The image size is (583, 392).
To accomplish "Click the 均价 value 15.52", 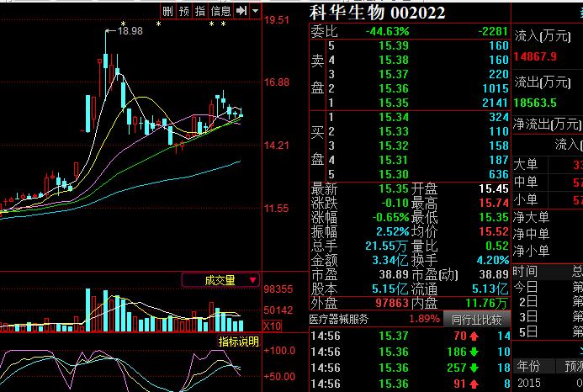I will click(493, 231).
